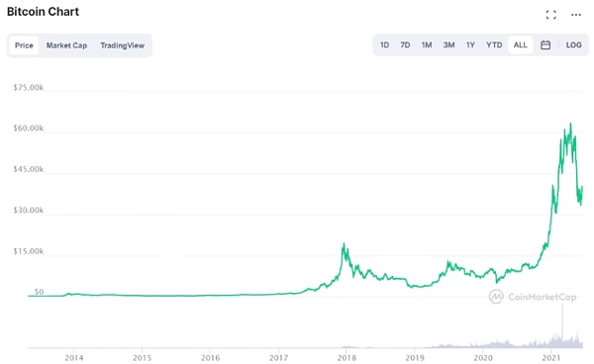Switch to the Price tab
The height and width of the screenshot is (364, 594).
[x=24, y=45]
